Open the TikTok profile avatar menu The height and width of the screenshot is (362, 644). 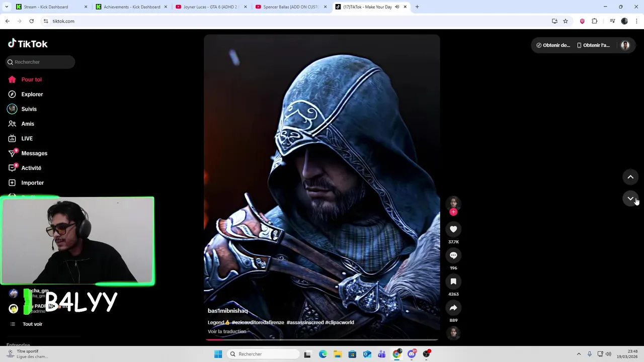(625, 45)
